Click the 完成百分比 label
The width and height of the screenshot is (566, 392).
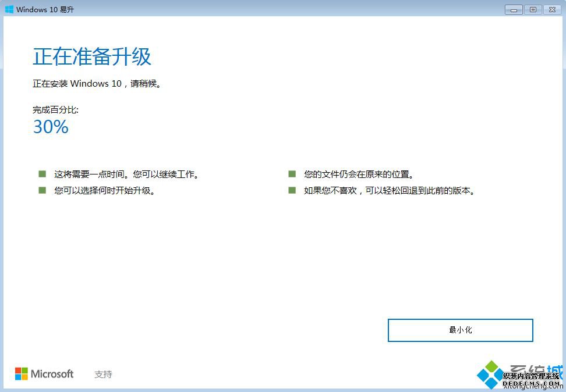click(55, 109)
